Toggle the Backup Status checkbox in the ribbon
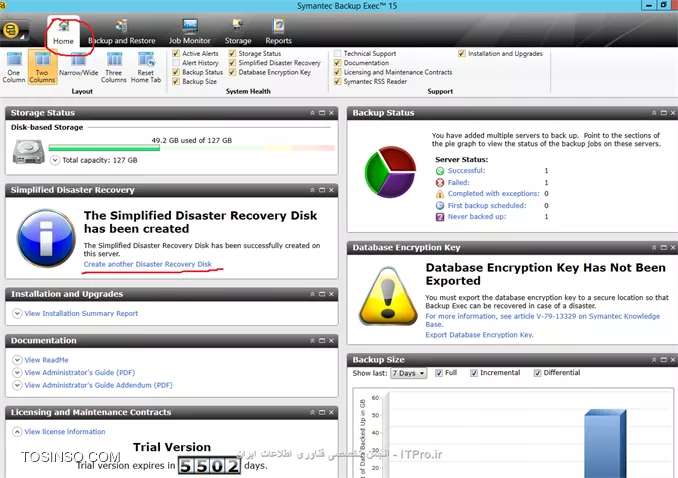 pos(176,72)
